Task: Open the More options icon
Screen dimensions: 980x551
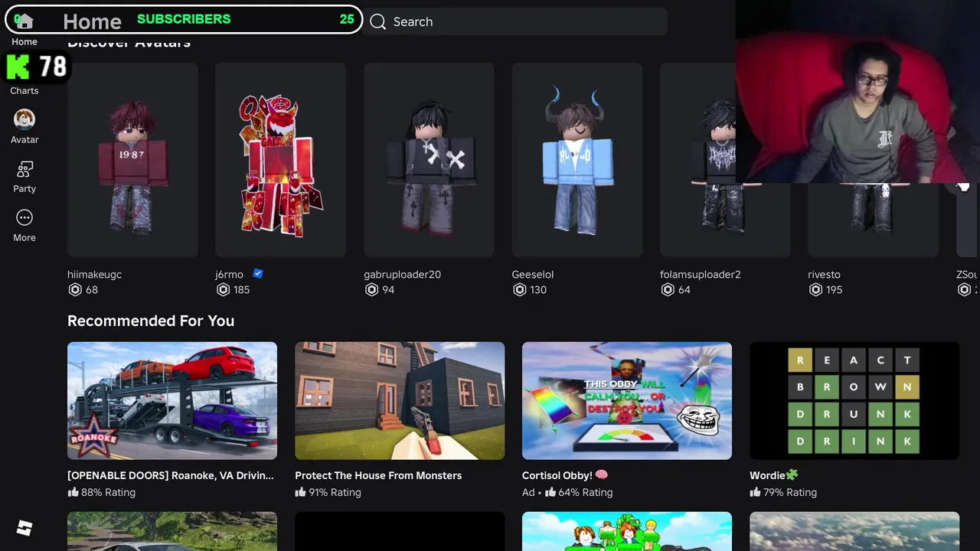Action: click(24, 225)
